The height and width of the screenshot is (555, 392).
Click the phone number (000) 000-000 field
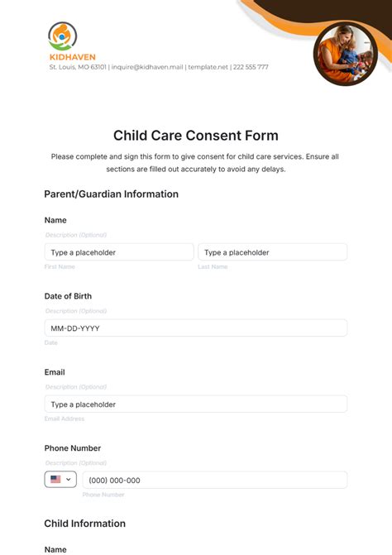(x=215, y=480)
